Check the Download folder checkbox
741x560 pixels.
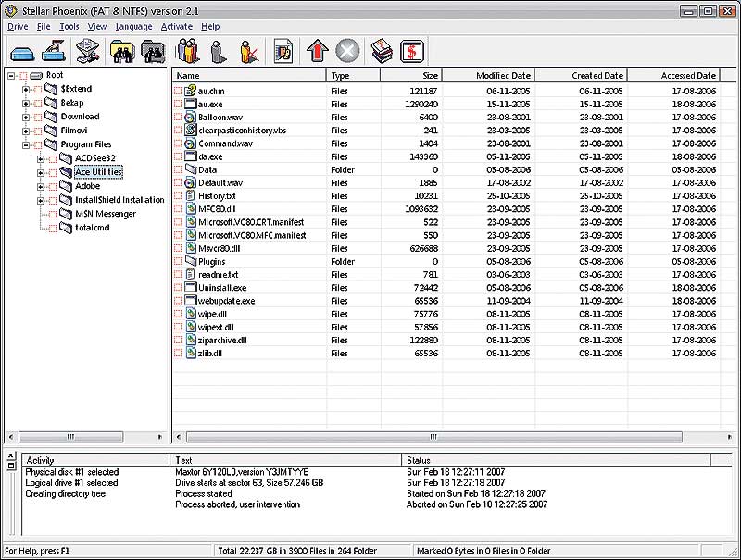click(37, 118)
